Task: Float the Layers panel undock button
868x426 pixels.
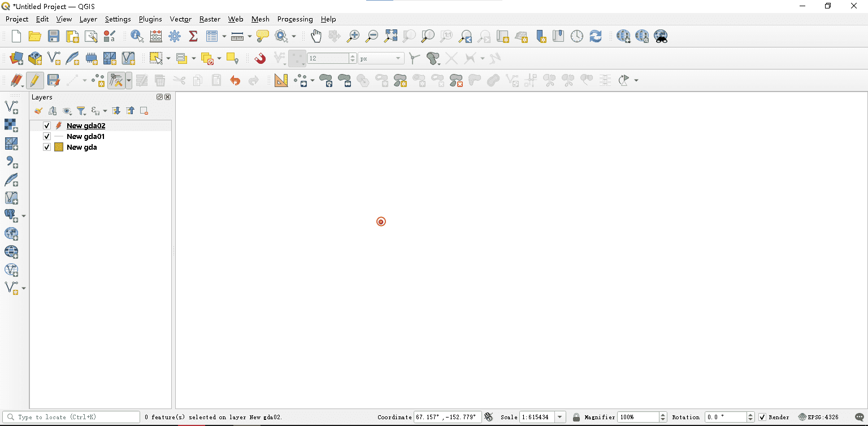Action: pos(160,97)
